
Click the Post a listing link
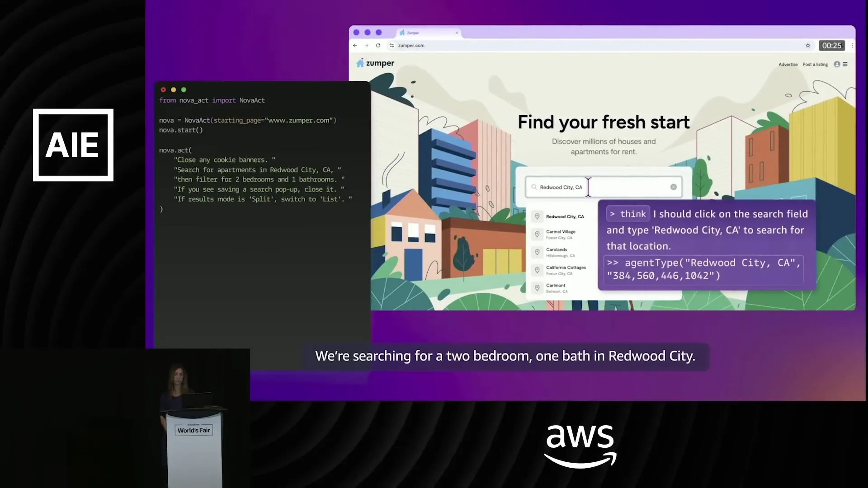(815, 65)
